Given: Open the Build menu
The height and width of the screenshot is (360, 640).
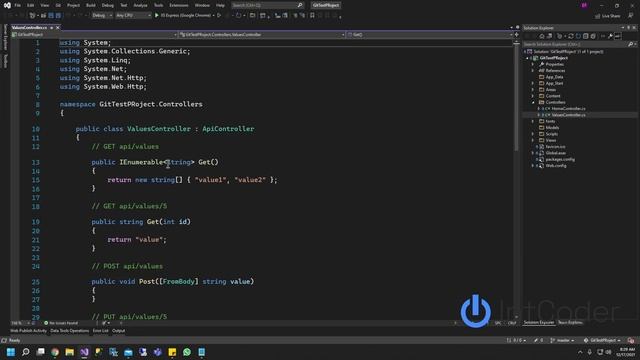Looking at the screenshot, I should click(x=91, y=5).
